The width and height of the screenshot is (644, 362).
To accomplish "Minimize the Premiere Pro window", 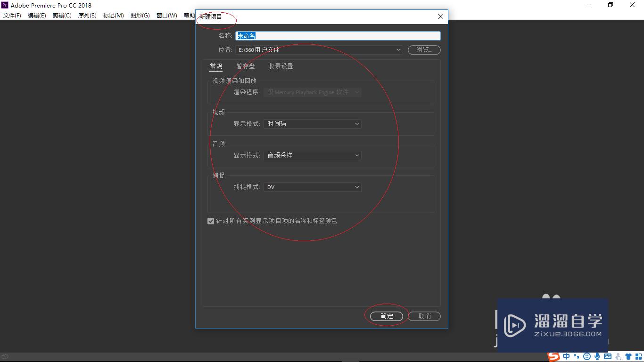I will click(x=589, y=5).
